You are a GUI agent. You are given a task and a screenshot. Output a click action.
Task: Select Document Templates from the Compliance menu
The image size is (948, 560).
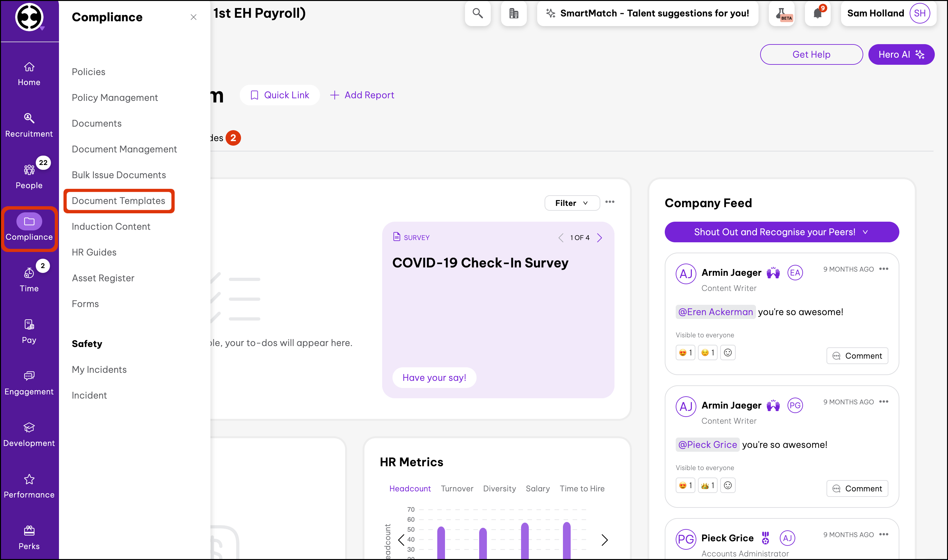click(119, 201)
